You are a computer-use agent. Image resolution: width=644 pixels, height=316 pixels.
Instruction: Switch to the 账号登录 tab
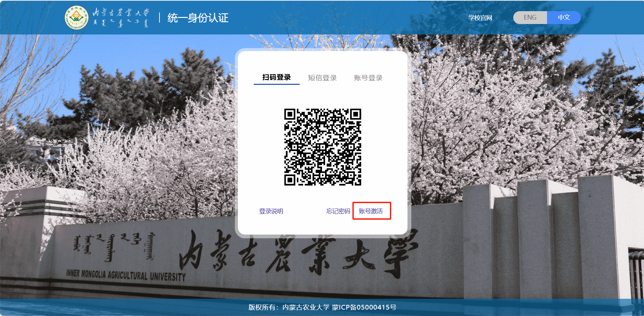tap(368, 78)
